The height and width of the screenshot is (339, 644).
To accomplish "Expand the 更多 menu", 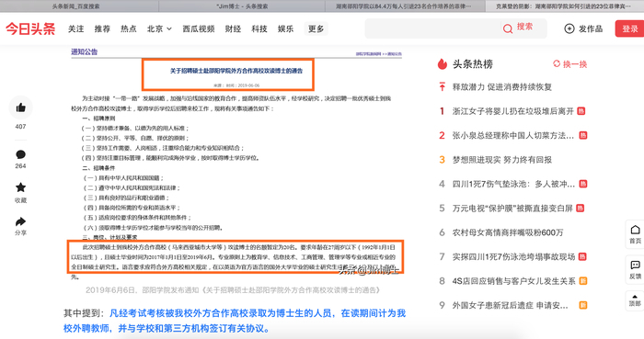I will (316, 28).
